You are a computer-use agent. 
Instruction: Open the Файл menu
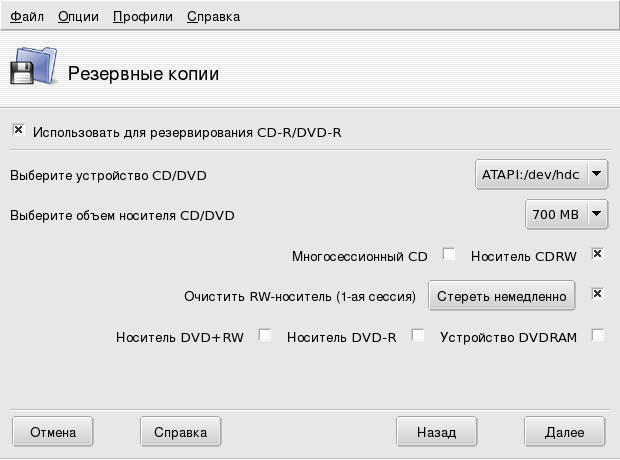click(x=27, y=17)
